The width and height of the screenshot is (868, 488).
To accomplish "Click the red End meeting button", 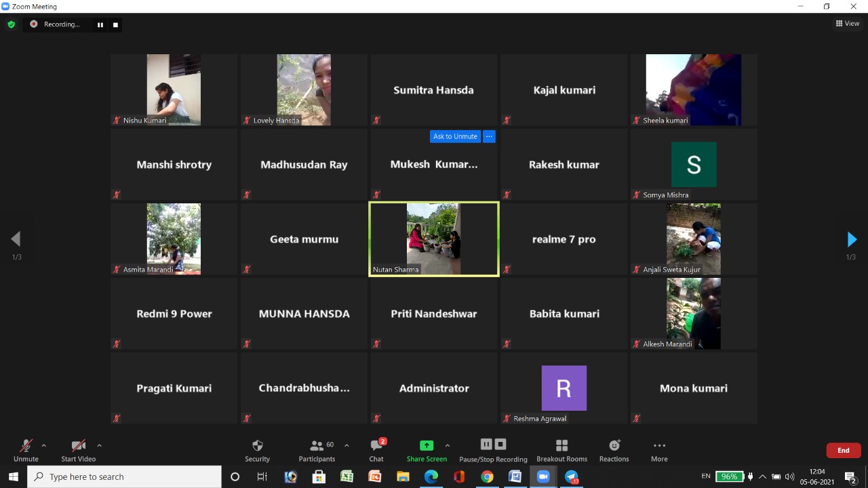I will [x=843, y=450].
